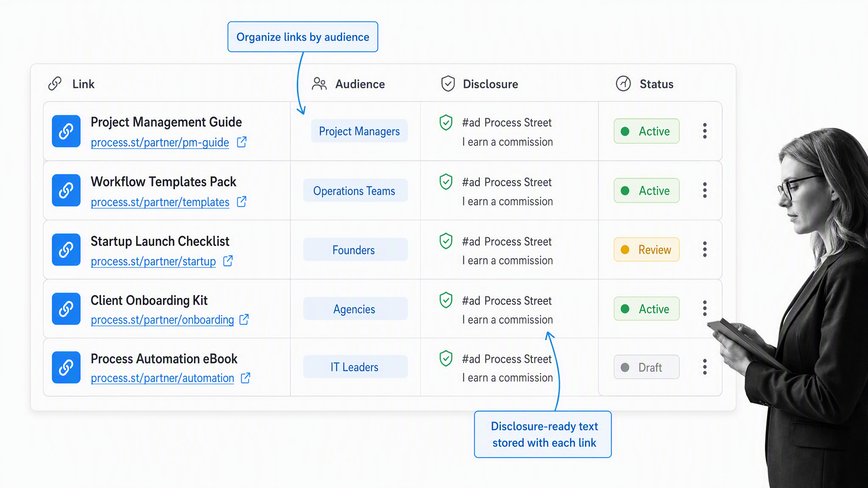Click disclosure text in Project Management Guide row
The width and height of the screenshot is (868, 488).
(507, 132)
